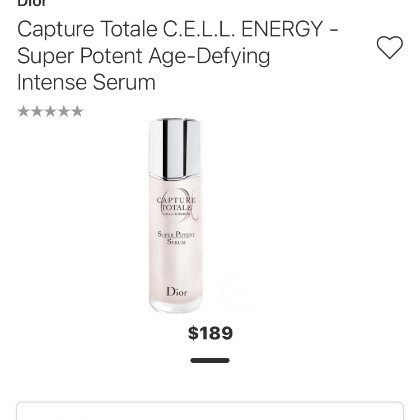Click the dark image carousel indicator bar
Image resolution: width=420 pixels, height=420 pixels.
tap(210, 360)
